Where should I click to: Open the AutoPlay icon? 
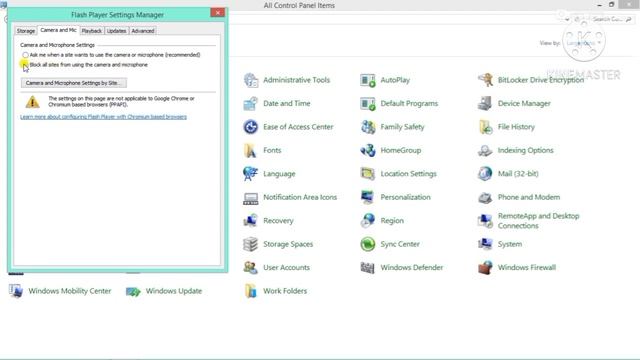[x=368, y=80]
